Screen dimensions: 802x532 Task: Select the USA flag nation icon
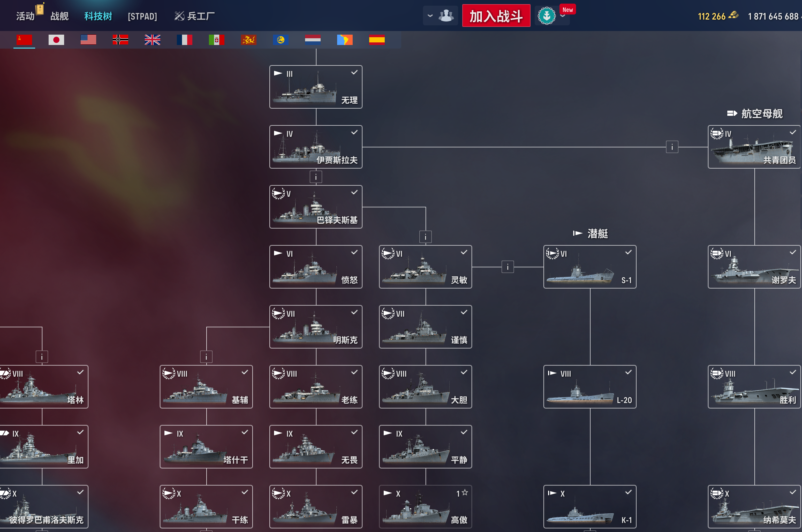[x=88, y=40]
